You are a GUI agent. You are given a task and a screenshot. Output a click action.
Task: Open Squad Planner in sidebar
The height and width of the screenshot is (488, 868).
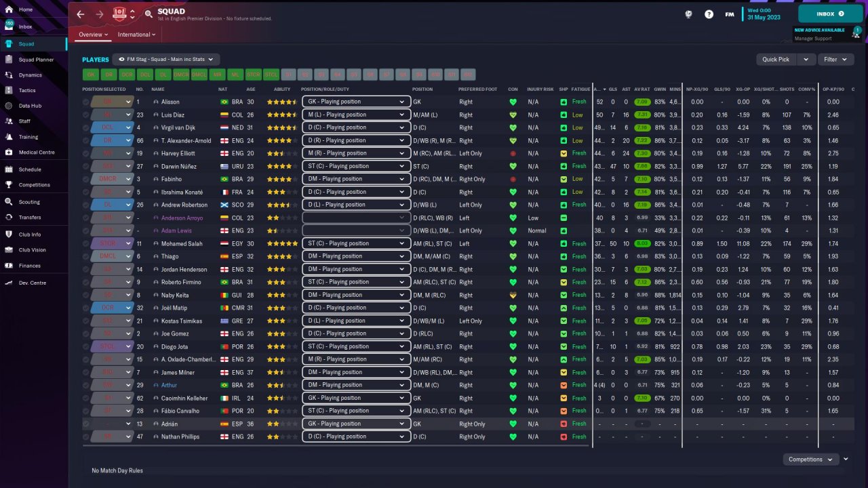coord(36,60)
